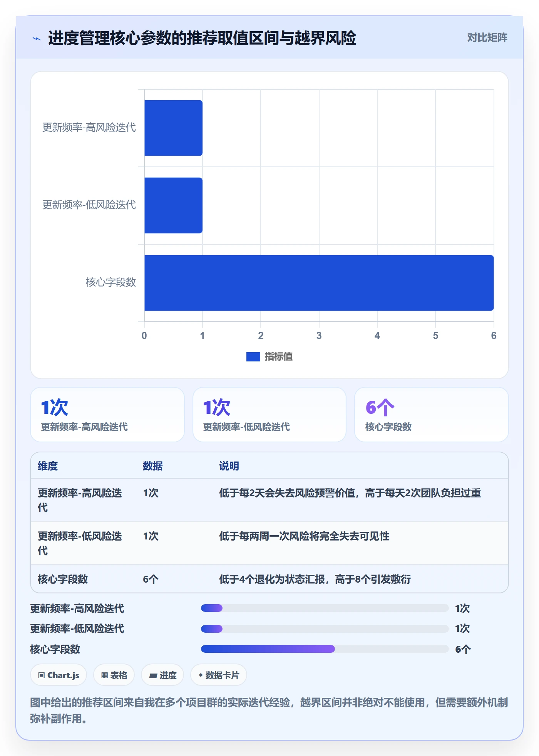Toggle the 指标值 legend color swatch
The height and width of the screenshot is (756, 539).
(253, 357)
